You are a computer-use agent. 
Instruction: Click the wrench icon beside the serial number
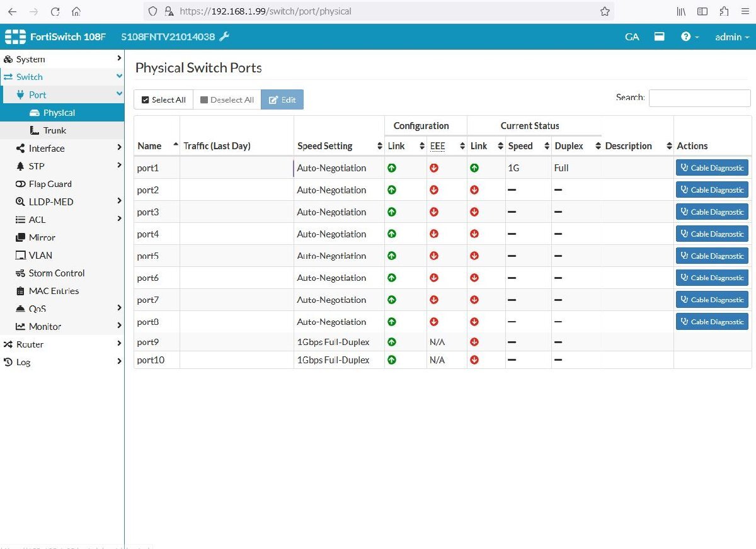point(224,37)
